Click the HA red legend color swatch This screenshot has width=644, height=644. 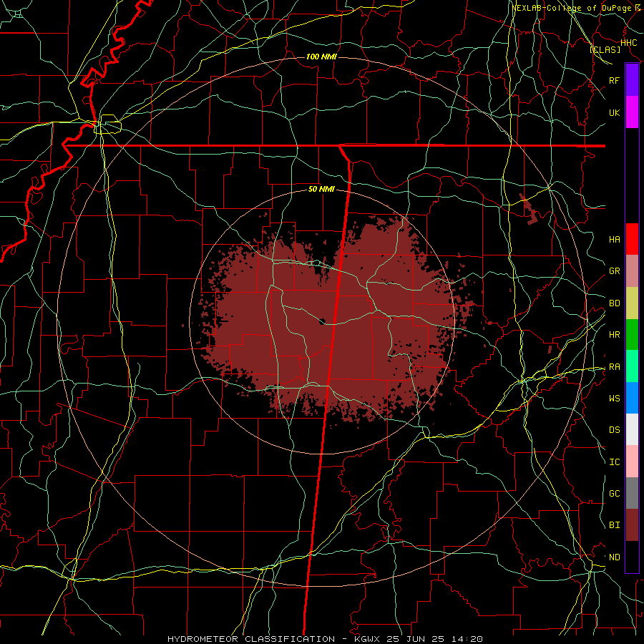tap(632, 239)
